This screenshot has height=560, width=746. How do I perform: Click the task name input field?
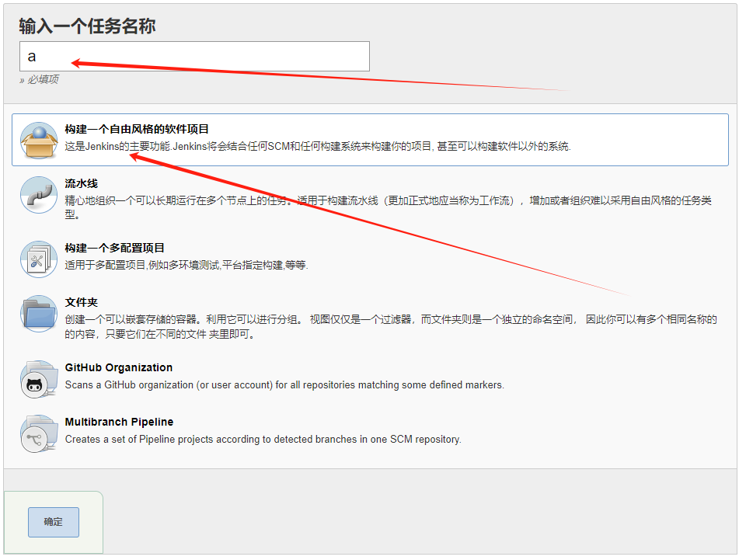point(194,56)
